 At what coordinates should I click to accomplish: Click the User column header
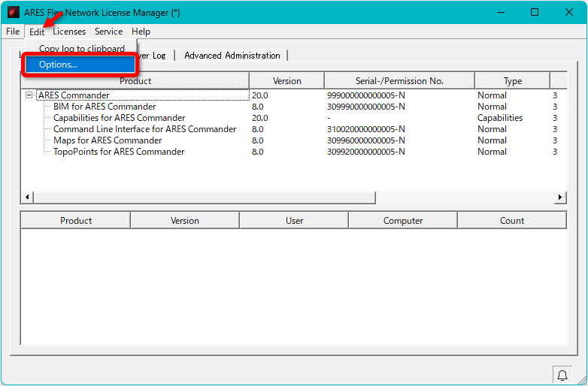294,221
